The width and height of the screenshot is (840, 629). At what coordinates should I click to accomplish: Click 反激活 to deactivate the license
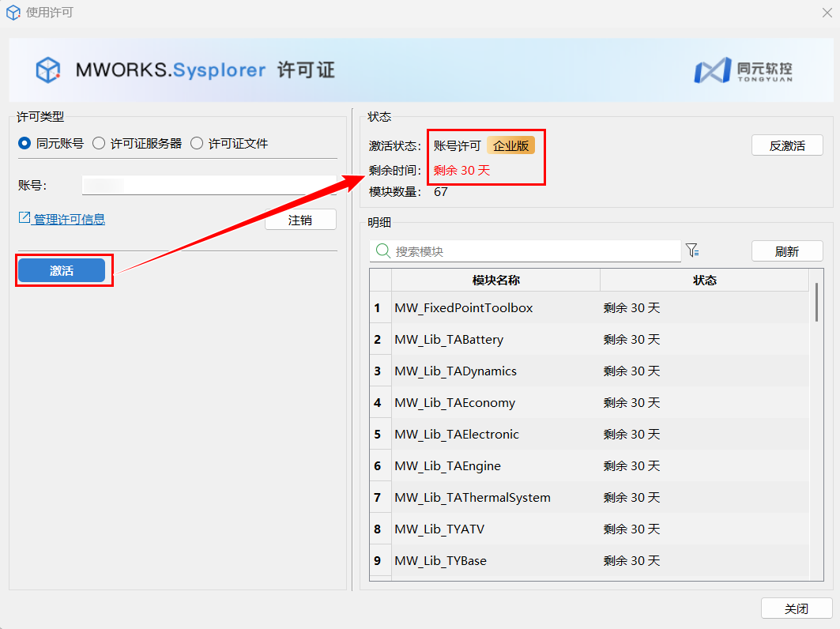click(786, 145)
